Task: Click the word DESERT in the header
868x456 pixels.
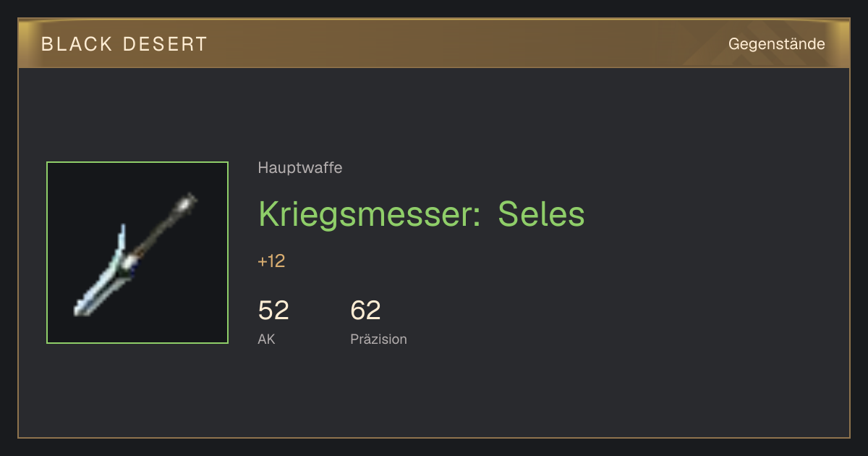Action: pos(165,44)
